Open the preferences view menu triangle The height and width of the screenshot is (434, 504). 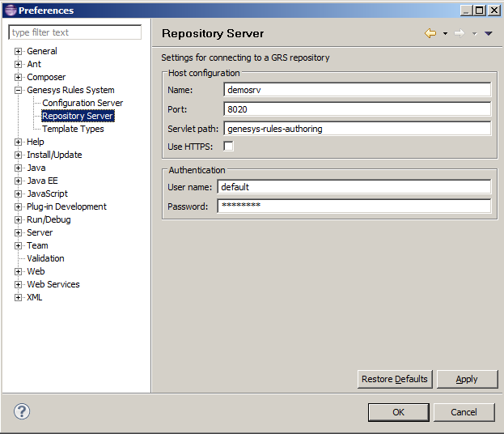pyautogui.click(x=489, y=33)
